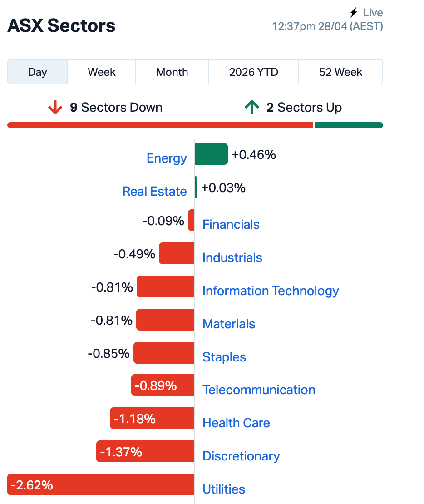Click the red sectors-down progress bar

click(x=160, y=125)
